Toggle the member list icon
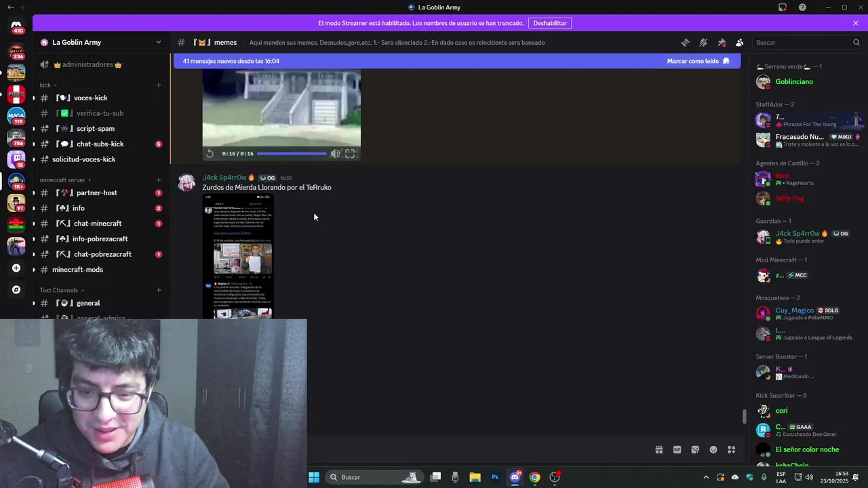This screenshot has height=488, width=868. 740,42
